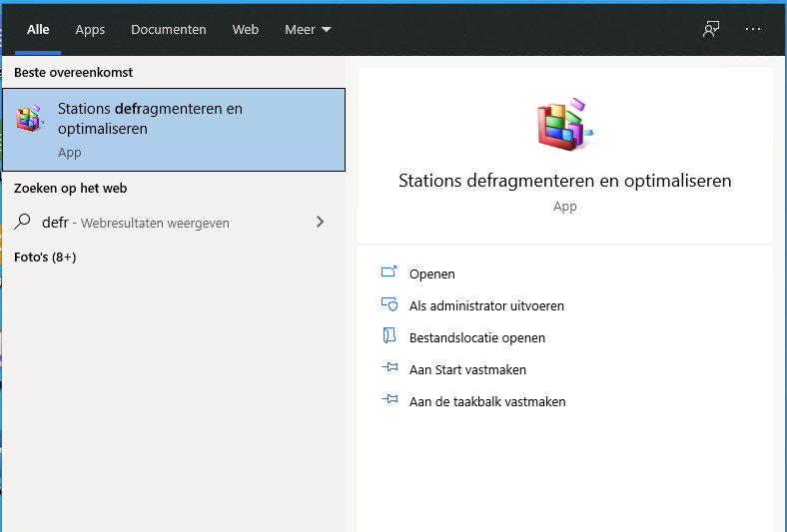Choose Als administrator uitvoeren

coord(486,305)
